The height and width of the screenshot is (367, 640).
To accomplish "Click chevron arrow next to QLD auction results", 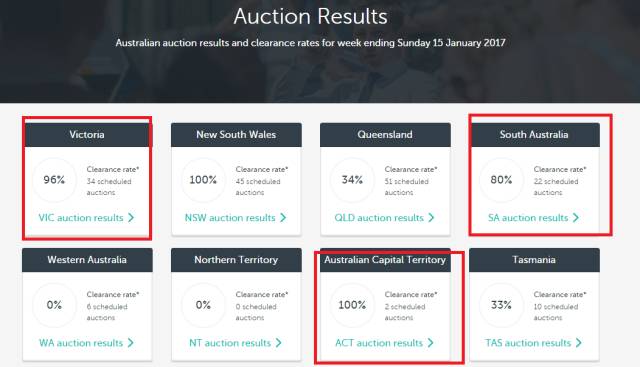I will (x=431, y=218).
